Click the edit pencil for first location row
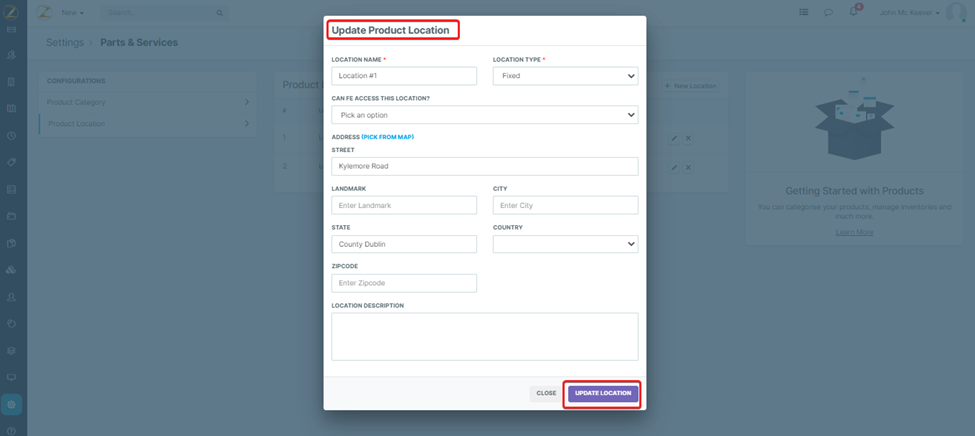Screen dimensions: 975x436 point(674,138)
